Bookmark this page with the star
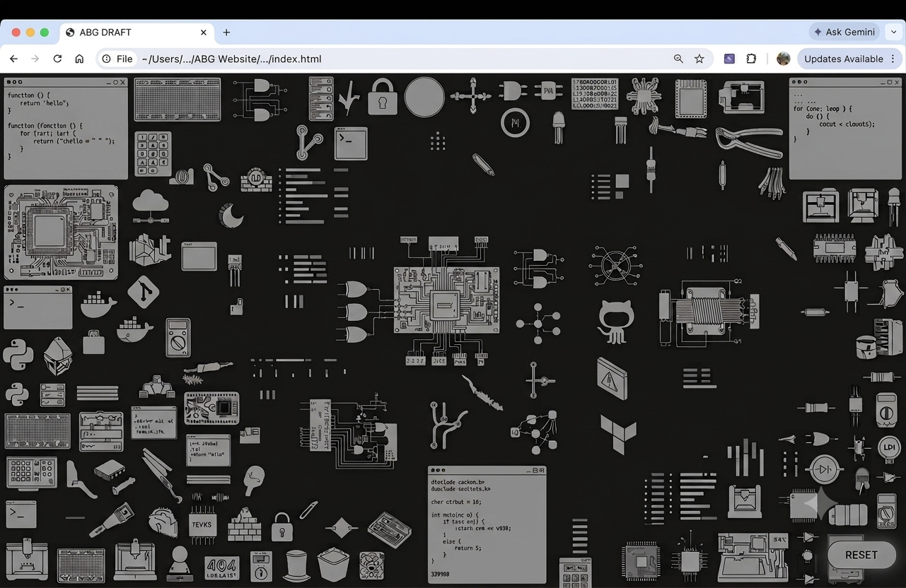 699,59
